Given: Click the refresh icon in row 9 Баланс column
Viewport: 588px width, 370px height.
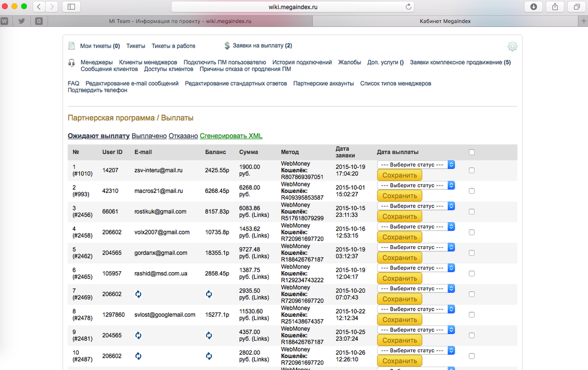Looking at the screenshot, I should pos(209,335).
